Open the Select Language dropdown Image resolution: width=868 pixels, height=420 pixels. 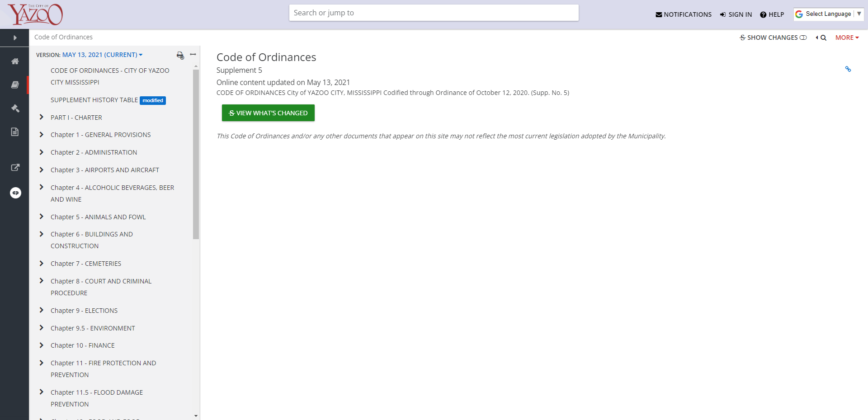pyautogui.click(x=828, y=14)
